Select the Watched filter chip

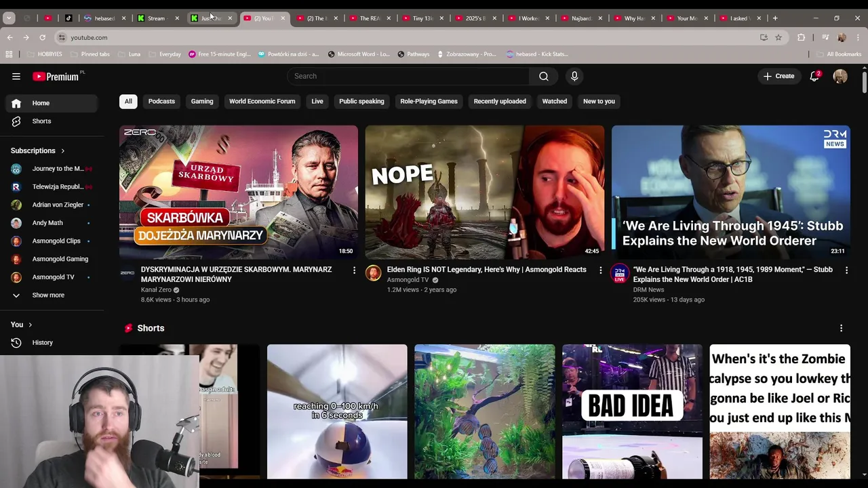[554, 102]
